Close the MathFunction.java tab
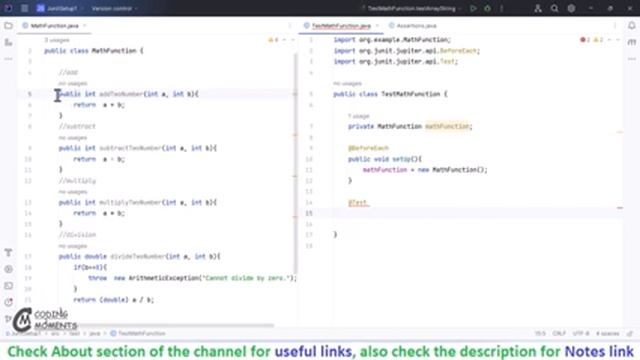Viewport: 640px width, 360px height. (84, 26)
